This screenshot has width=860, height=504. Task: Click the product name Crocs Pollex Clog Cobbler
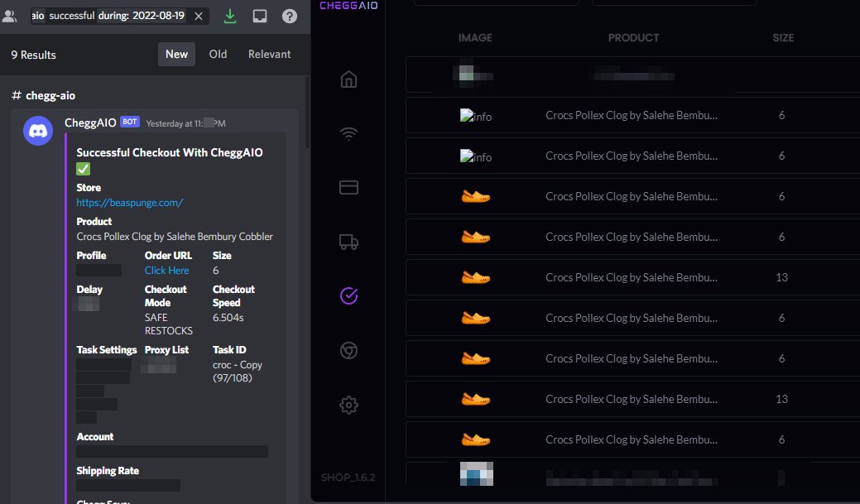click(x=175, y=237)
